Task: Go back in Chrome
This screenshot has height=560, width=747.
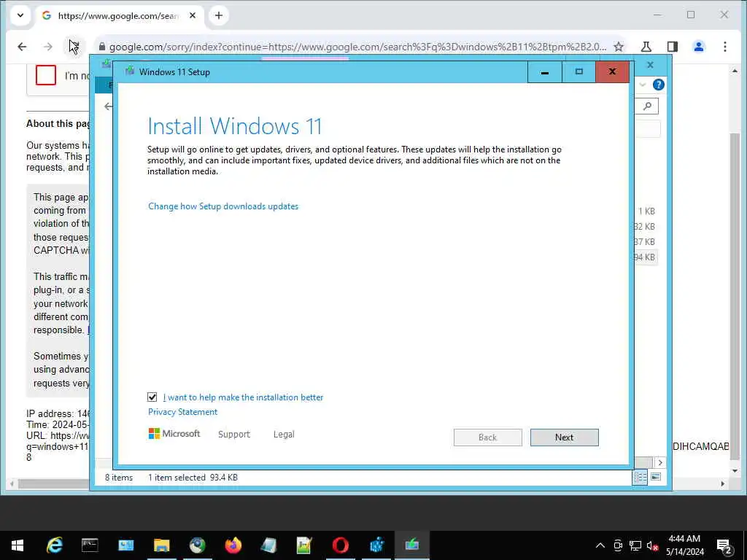Action: [22, 47]
